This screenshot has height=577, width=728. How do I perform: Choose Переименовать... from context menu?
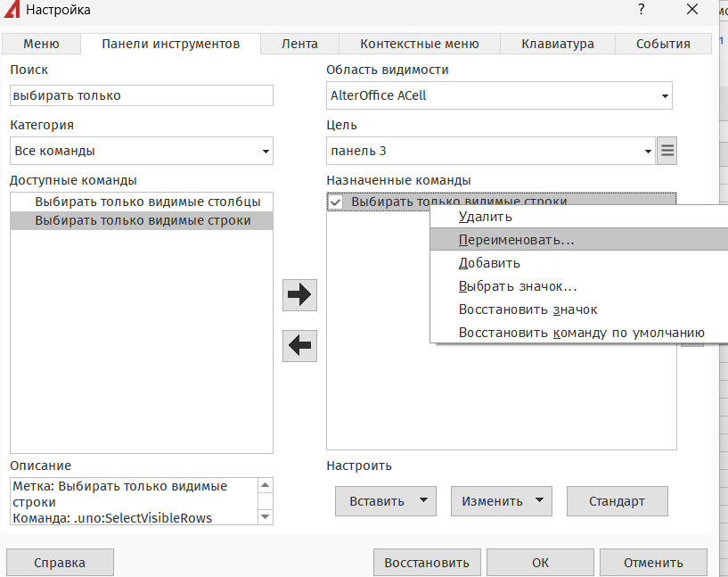tap(516, 240)
